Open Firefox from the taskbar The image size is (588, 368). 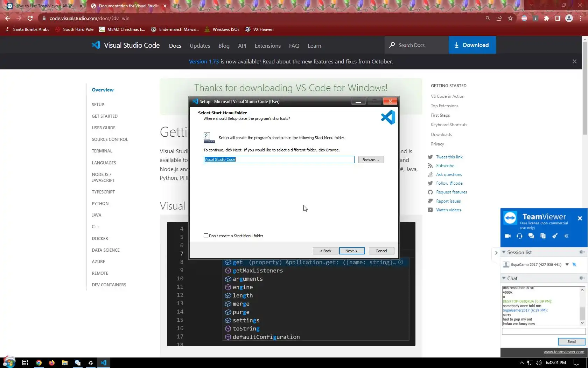(x=52, y=363)
